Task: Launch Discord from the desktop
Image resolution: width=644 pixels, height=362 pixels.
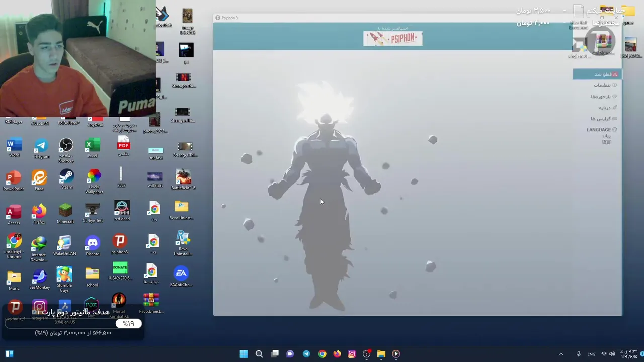Action: click(x=92, y=246)
